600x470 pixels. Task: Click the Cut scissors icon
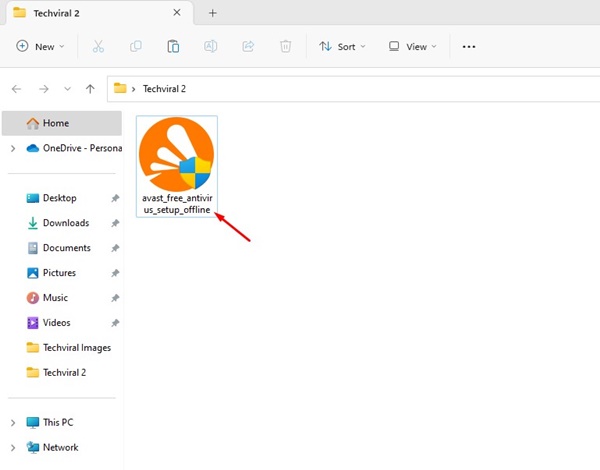coord(98,47)
